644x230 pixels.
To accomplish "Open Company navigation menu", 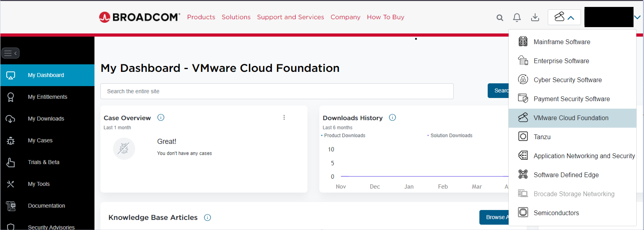I will click(x=345, y=17).
